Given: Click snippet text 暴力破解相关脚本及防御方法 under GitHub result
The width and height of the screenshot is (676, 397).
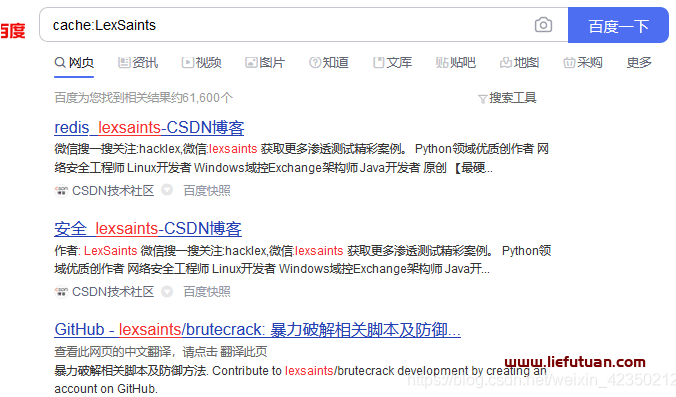Looking at the screenshot, I should coord(131,371).
